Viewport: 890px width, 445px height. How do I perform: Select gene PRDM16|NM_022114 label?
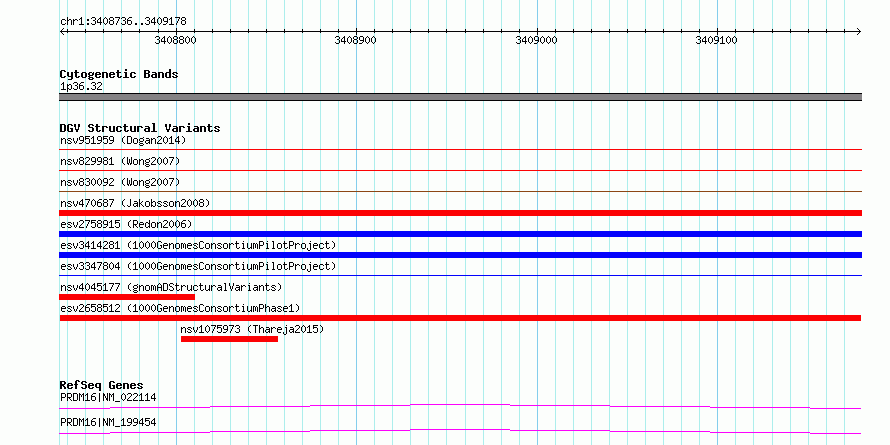pos(108,398)
